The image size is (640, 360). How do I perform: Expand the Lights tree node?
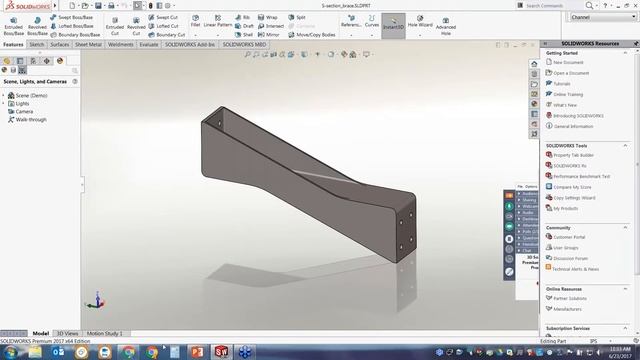(x=4, y=104)
